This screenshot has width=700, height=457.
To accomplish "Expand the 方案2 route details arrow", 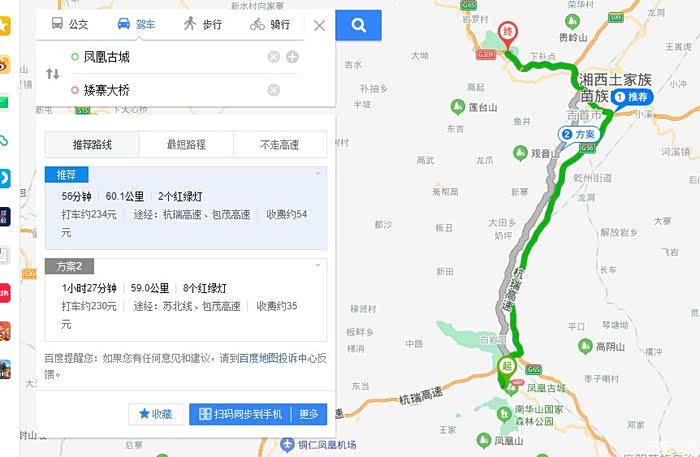I will (318, 265).
